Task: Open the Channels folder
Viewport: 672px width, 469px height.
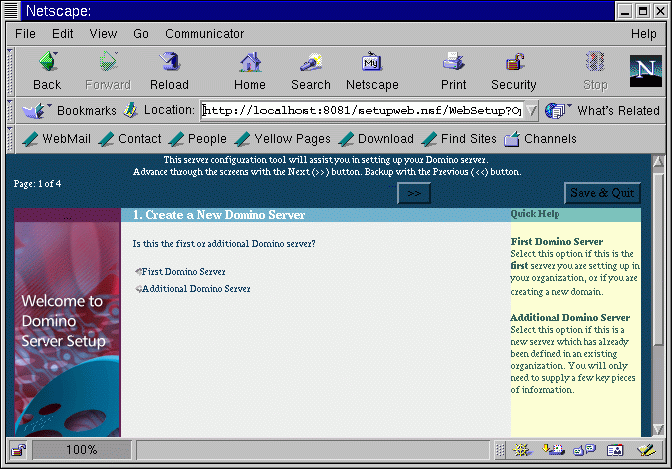Action: [540, 139]
